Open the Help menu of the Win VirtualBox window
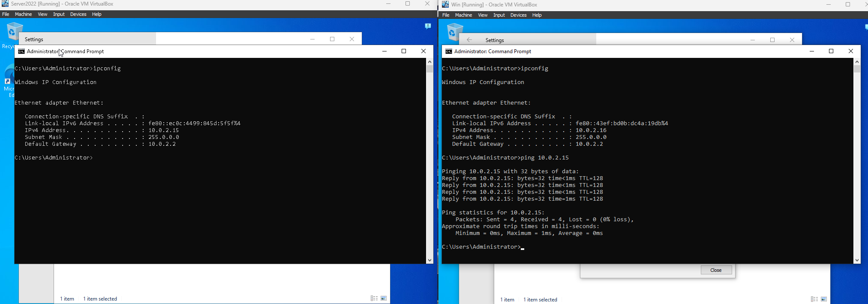This screenshot has height=304, width=868. [537, 15]
